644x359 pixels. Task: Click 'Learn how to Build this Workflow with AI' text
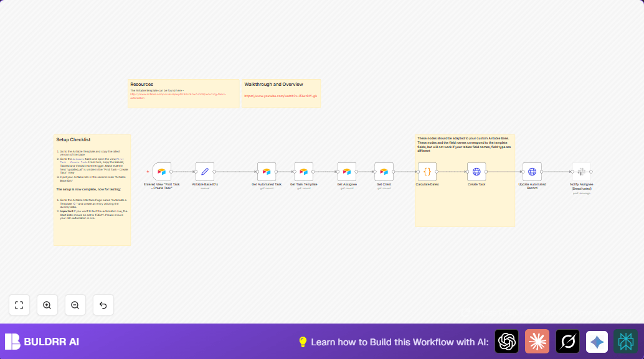pyautogui.click(x=400, y=342)
